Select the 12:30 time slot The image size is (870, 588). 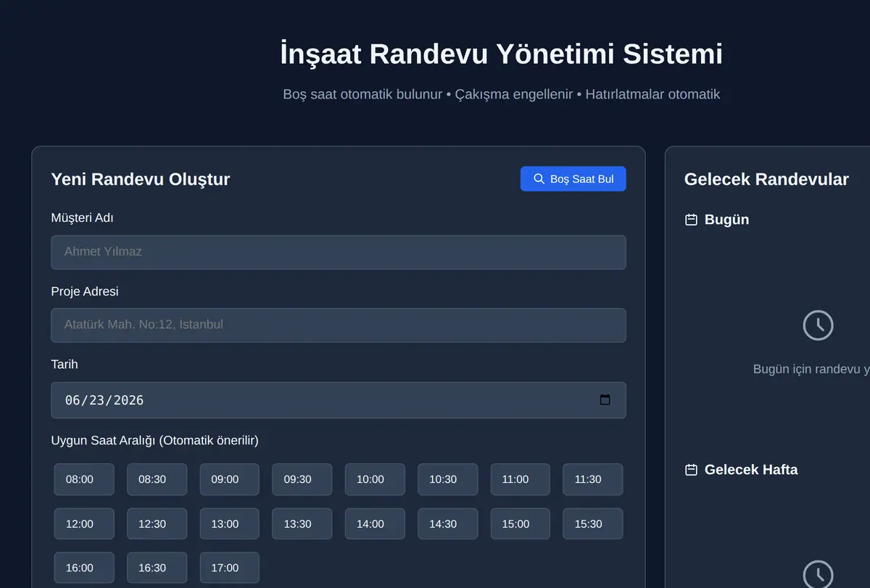(157, 523)
